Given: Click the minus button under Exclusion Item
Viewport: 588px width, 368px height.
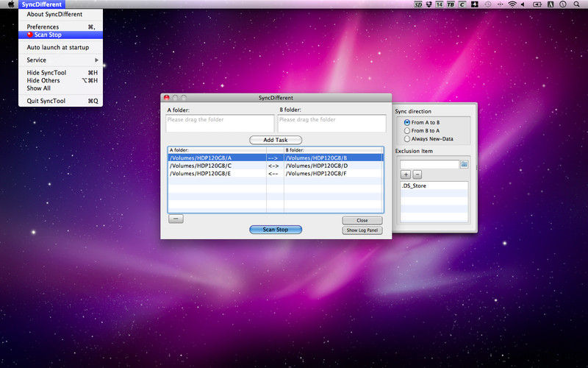Looking at the screenshot, I should click(417, 174).
